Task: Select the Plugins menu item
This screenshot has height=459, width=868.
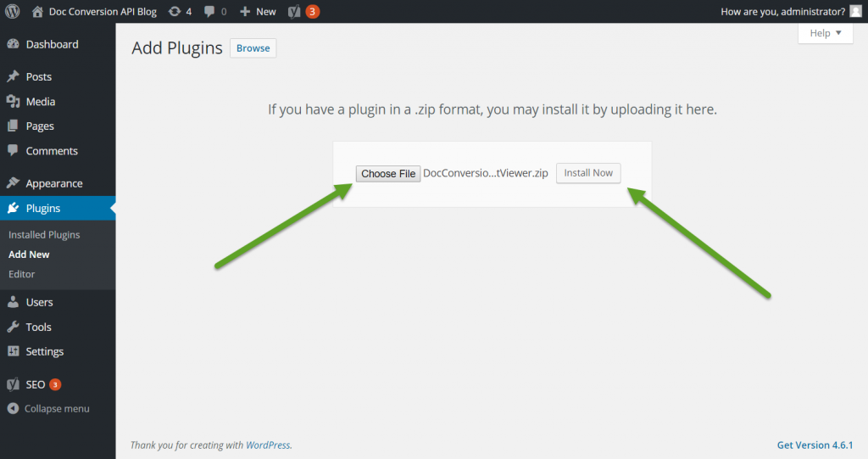Action: click(58, 208)
